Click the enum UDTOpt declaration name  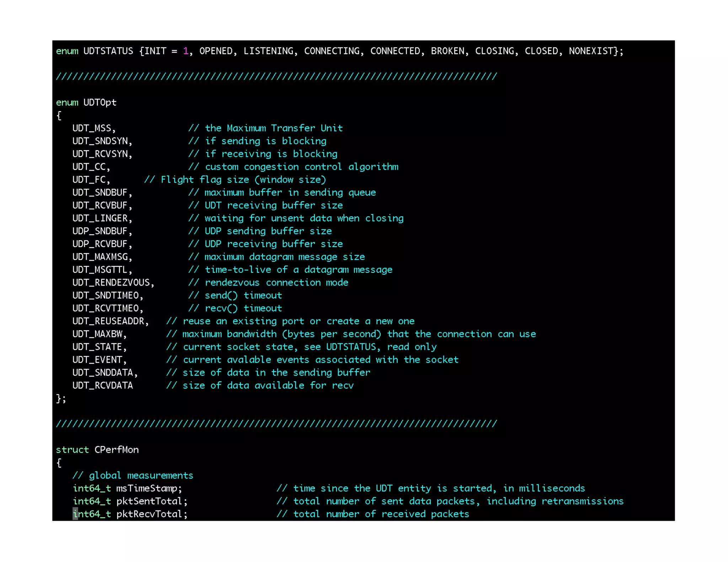click(100, 103)
